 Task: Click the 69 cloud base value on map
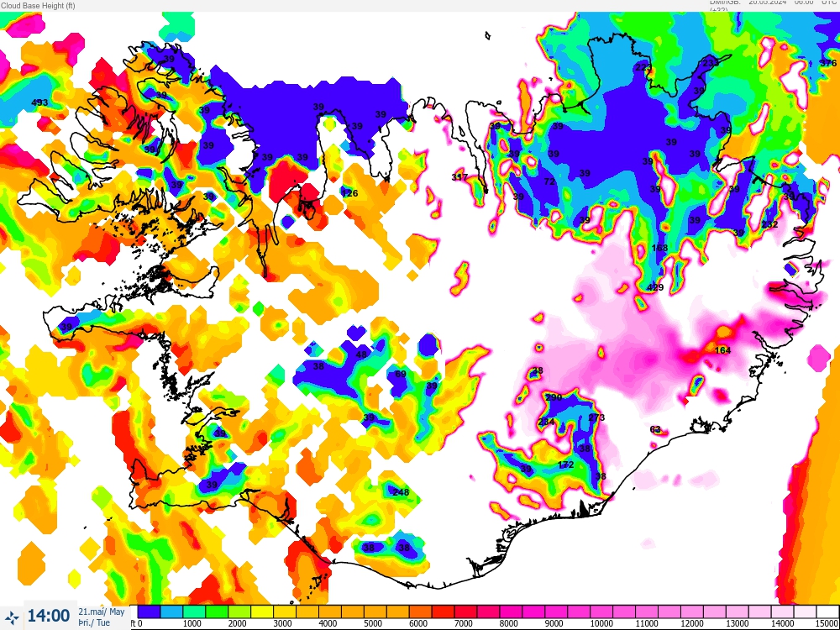(400, 374)
